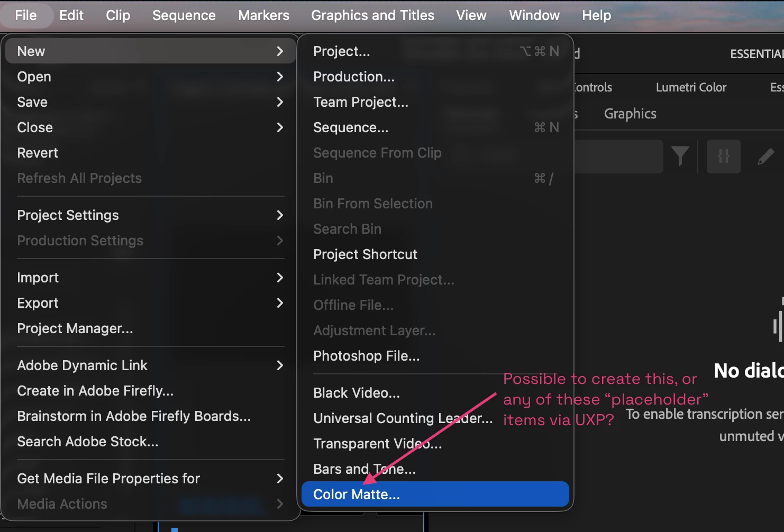The height and width of the screenshot is (532, 784).
Task: Click the pencil edit icon
Action: 765,157
